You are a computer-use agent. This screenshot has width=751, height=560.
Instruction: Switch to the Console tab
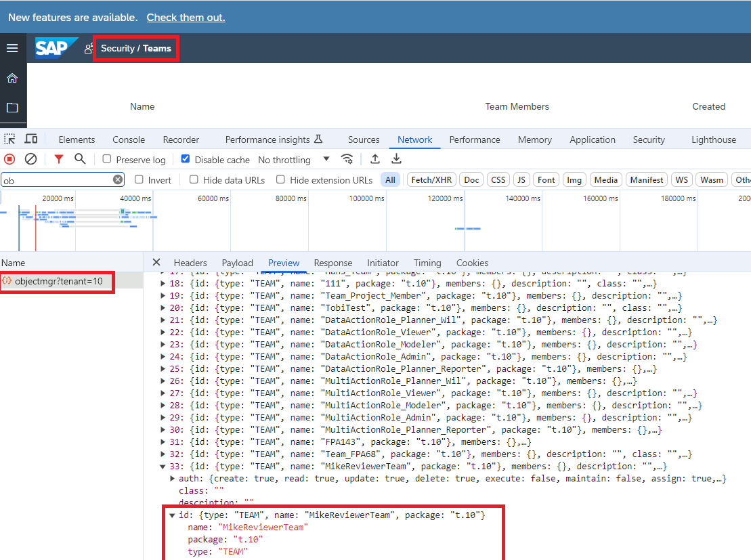pyautogui.click(x=129, y=139)
